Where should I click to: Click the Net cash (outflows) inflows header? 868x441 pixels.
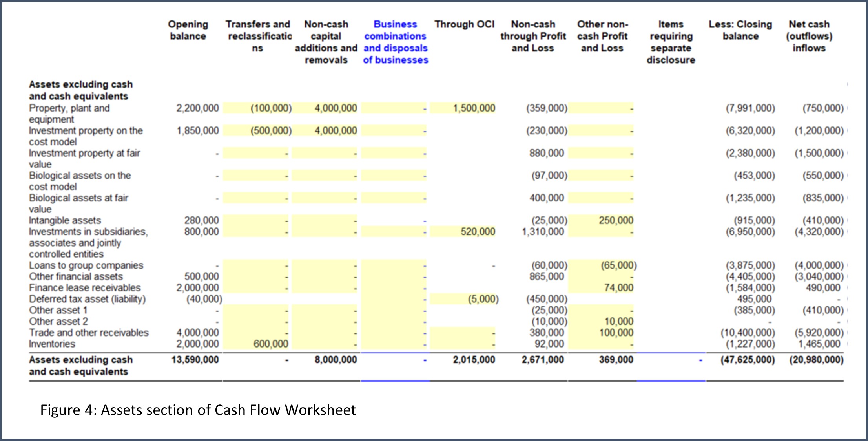[809, 36]
